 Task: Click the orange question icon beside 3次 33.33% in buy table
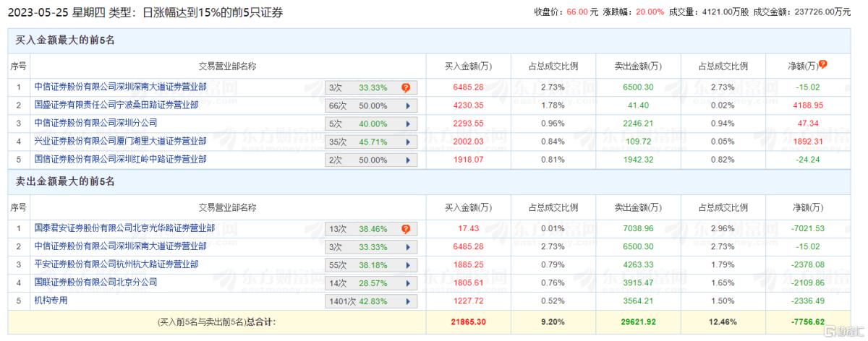(x=406, y=87)
